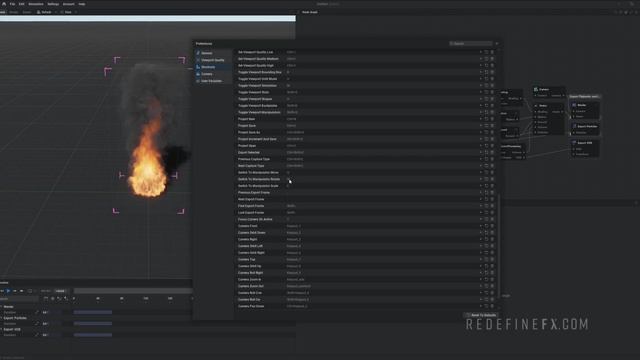640x360 pixels.
Task: Click the trash icon for Set Viewport Quality Low
Action: coord(492,52)
